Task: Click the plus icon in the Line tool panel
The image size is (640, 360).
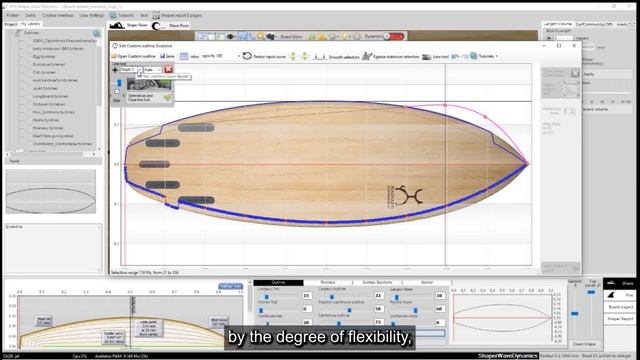Action: pos(115,70)
